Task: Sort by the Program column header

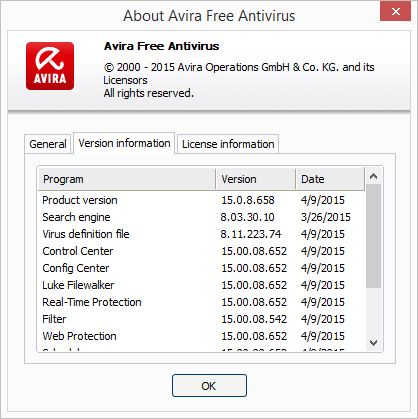Action: pos(127,179)
